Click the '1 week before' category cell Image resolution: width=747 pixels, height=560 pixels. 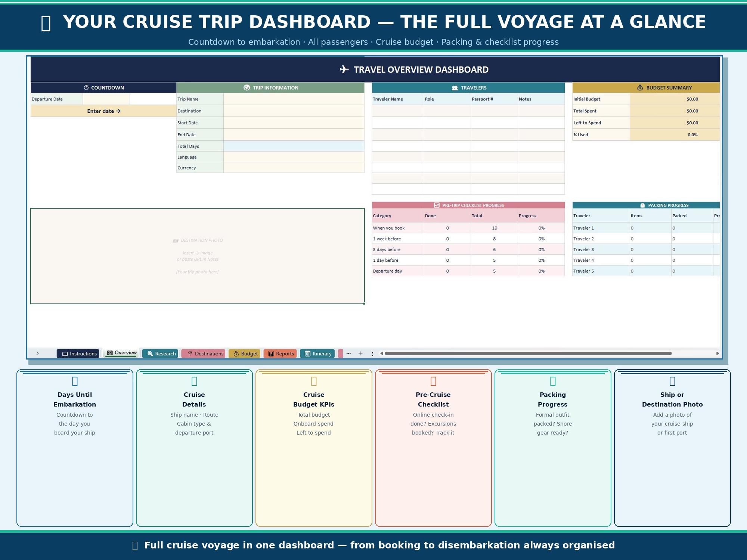[x=398, y=239]
